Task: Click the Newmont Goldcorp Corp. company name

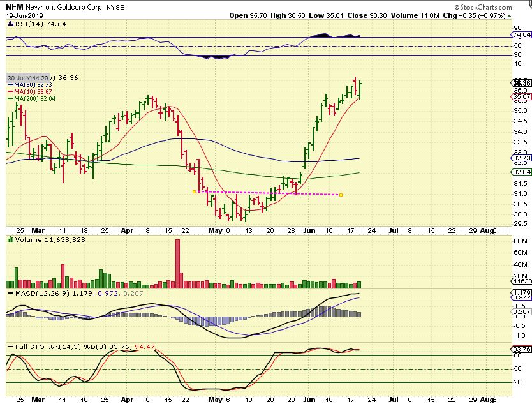Action: pyautogui.click(x=65, y=7)
